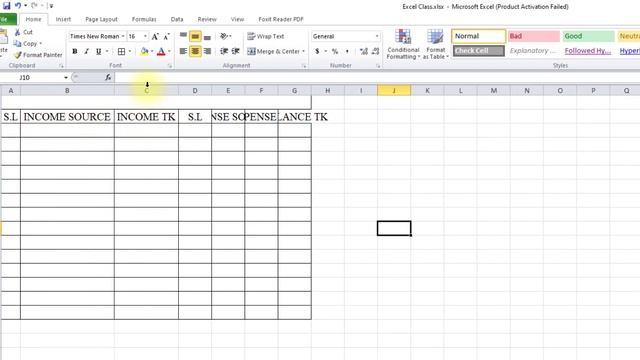Select column J header

tap(394, 91)
